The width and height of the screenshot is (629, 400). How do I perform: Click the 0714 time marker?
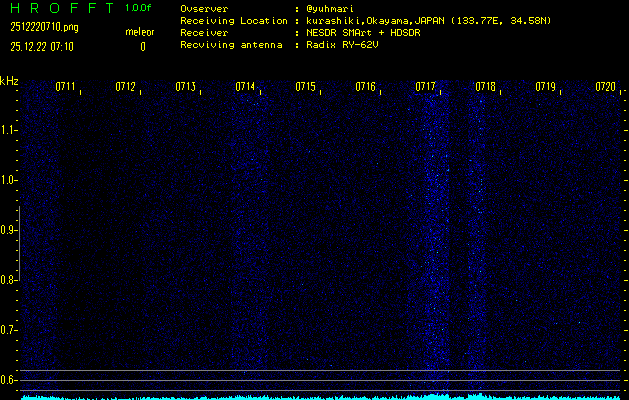pos(245,87)
